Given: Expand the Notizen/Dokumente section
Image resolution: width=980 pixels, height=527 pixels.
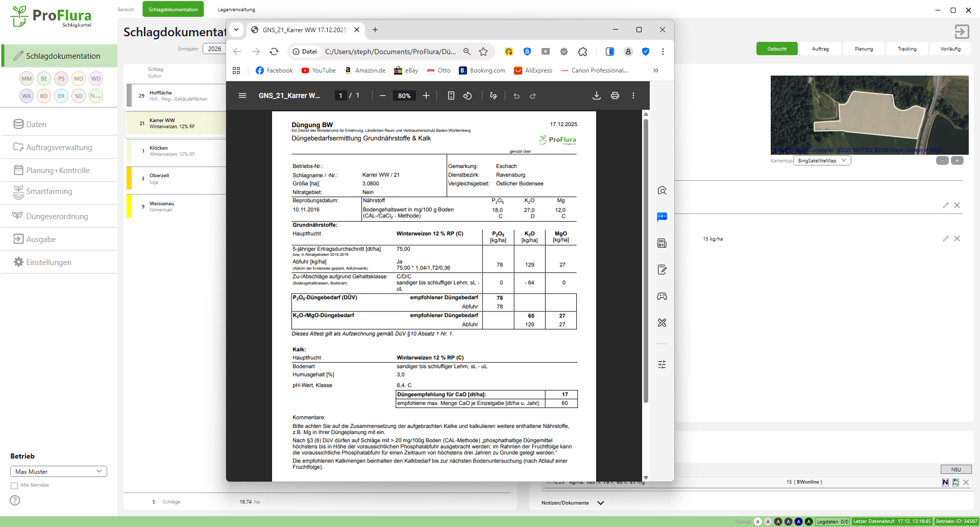Looking at the screenshot, I should pyautogui.click(x=601, y=503).
